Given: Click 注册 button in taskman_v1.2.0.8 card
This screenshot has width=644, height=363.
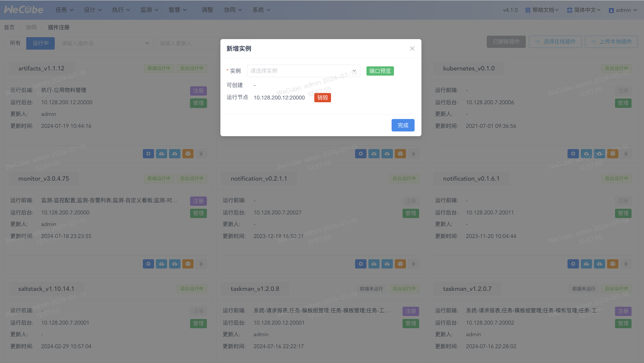Looking at the screenshot, I should click(x=411, y=311).
